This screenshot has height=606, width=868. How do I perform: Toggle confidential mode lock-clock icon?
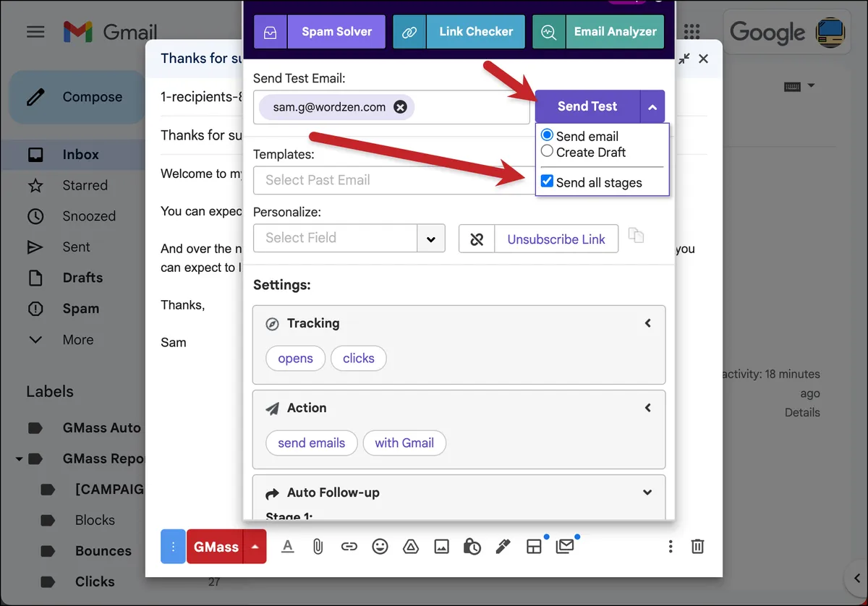(x=472, y=547)
